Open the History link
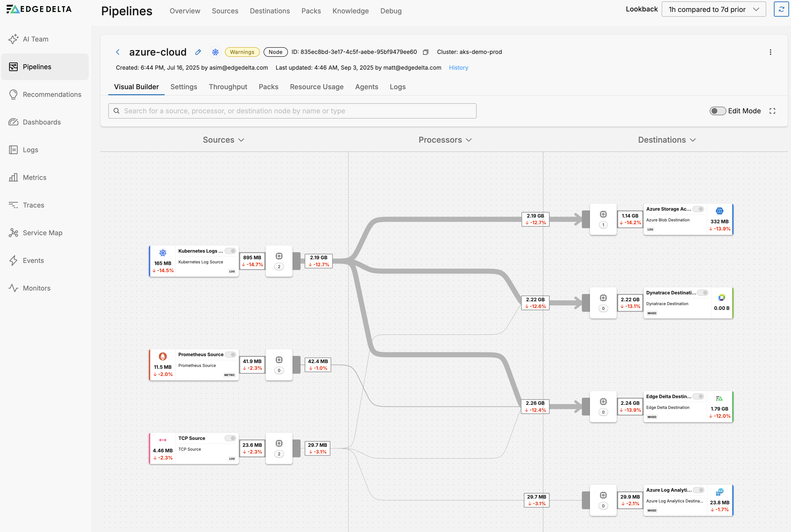The height and width of the screenshot is (532, 791). coord(458,68)
